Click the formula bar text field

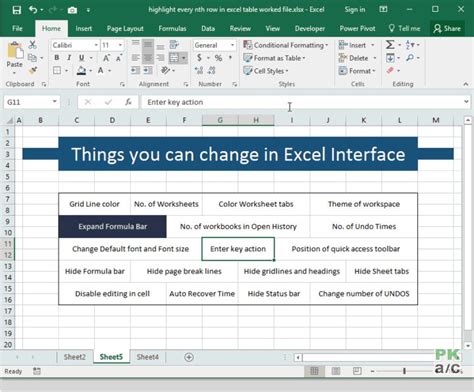click(302, 102)
